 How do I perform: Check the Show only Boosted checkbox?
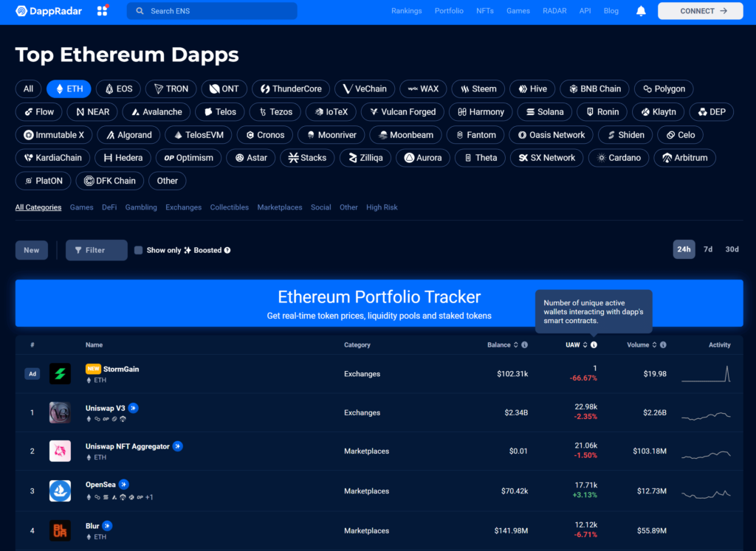[x=138, y=251]
